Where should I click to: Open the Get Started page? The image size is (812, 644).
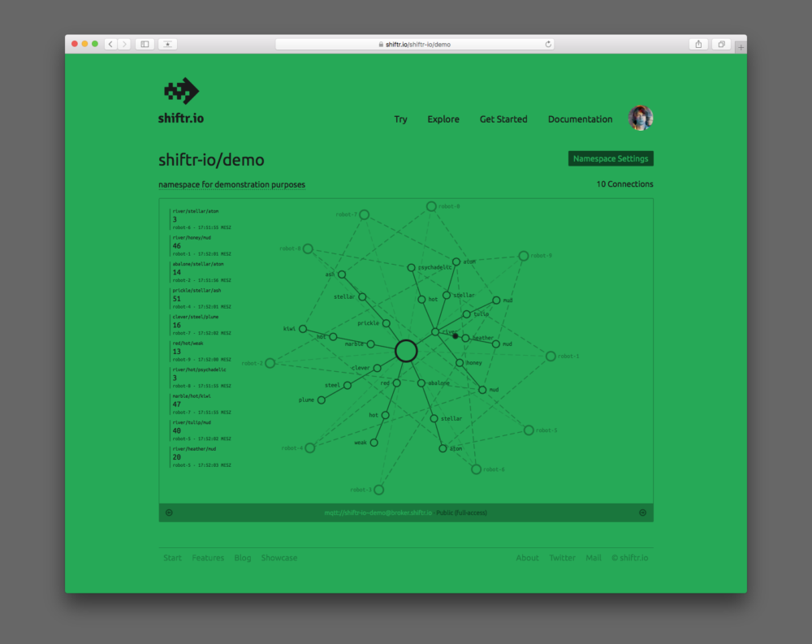pyautogui.click(x=503, y=119)
